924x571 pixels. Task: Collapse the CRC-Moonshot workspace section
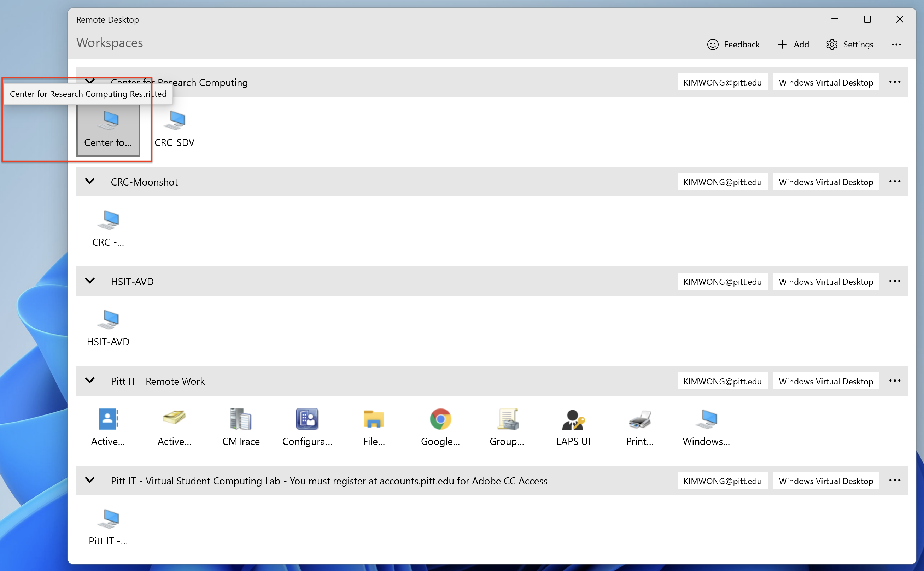point(90,181)
